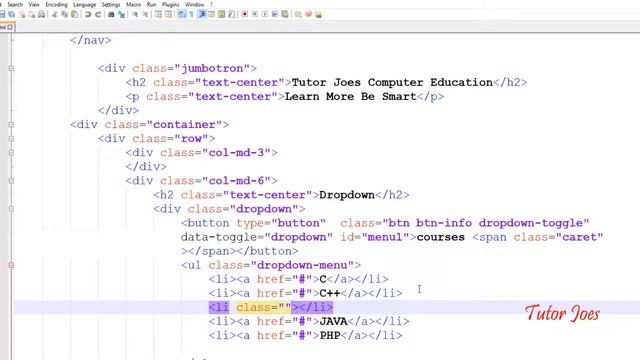Open the Macro menu
The height and width of the screenshot is (360, 640).
click(133, 4)
